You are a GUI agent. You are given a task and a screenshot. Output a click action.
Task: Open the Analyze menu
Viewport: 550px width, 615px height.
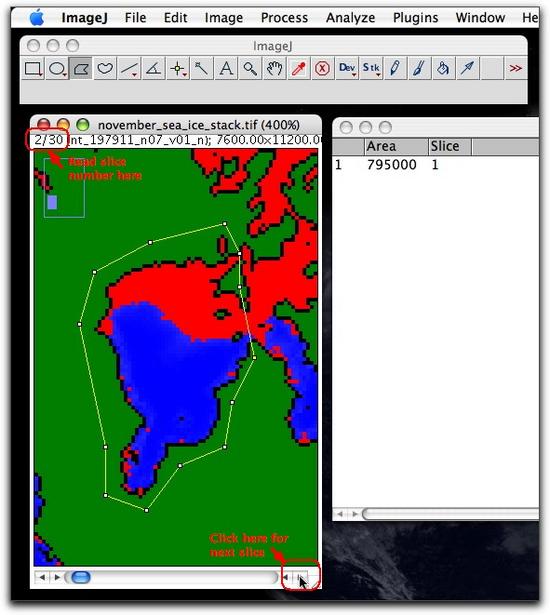click(x=350, y=18)
